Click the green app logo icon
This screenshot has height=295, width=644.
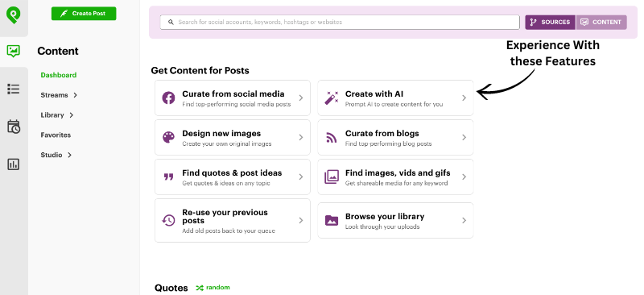14,15
